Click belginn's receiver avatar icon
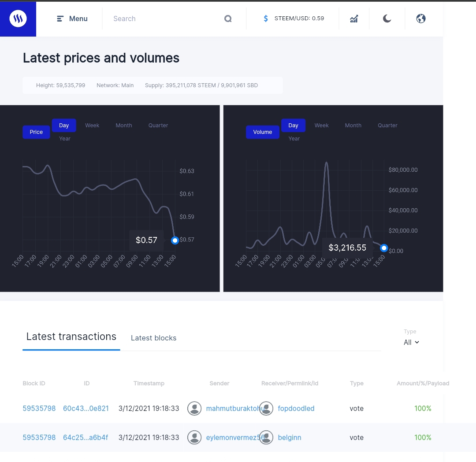The image size is (476, 462). point(266,437)
